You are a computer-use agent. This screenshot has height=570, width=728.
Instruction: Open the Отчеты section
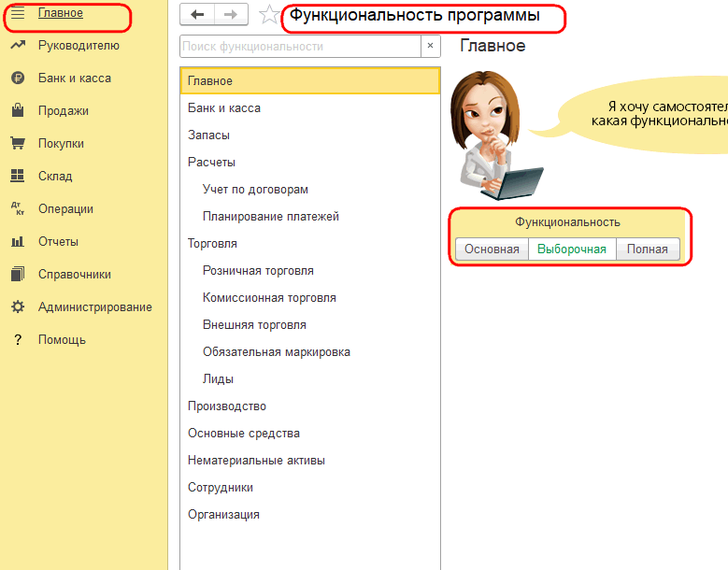(58, 241)
